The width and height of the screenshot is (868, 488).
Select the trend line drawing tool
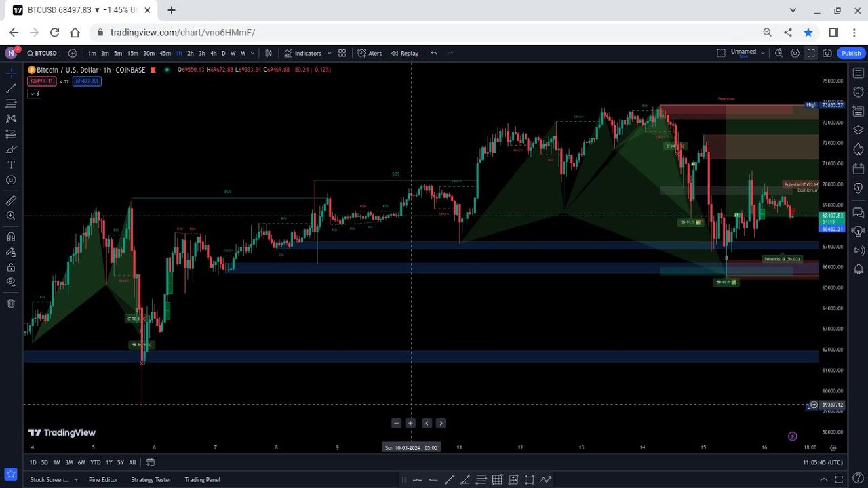pyautogui.click(x=11, y=88)
